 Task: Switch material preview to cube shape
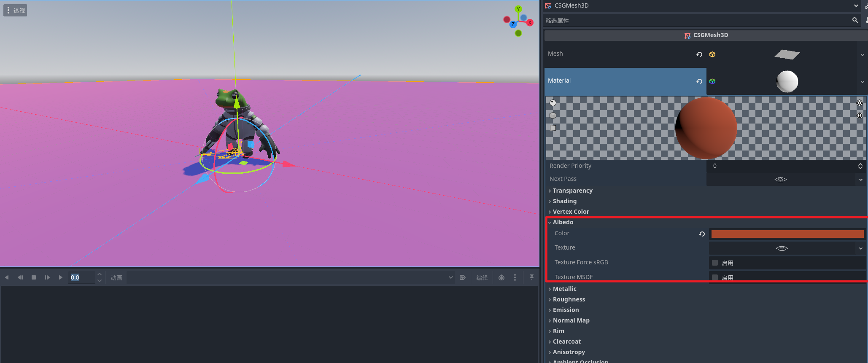click(553, 115)
